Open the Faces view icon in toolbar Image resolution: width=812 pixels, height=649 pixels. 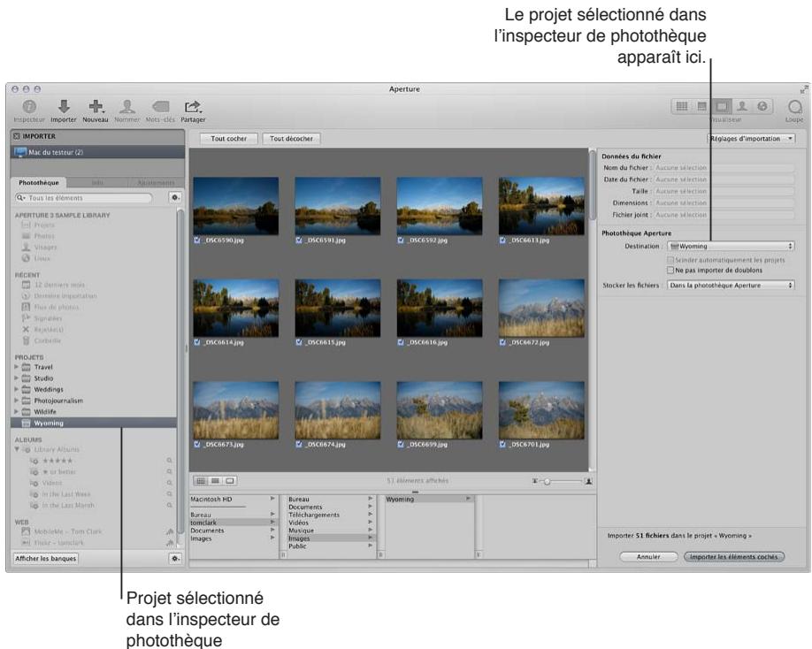click(741, 106)
